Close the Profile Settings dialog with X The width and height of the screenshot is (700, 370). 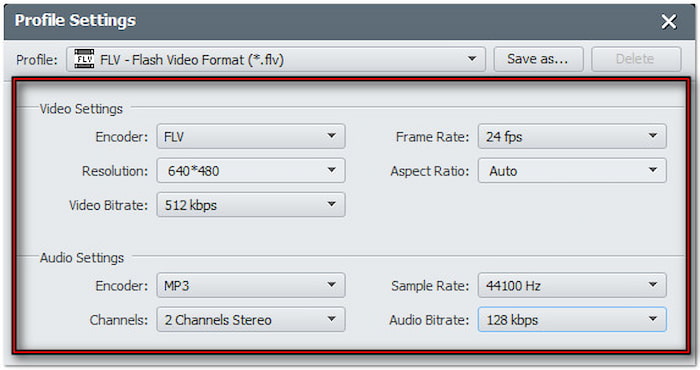(x=668, y=21)
